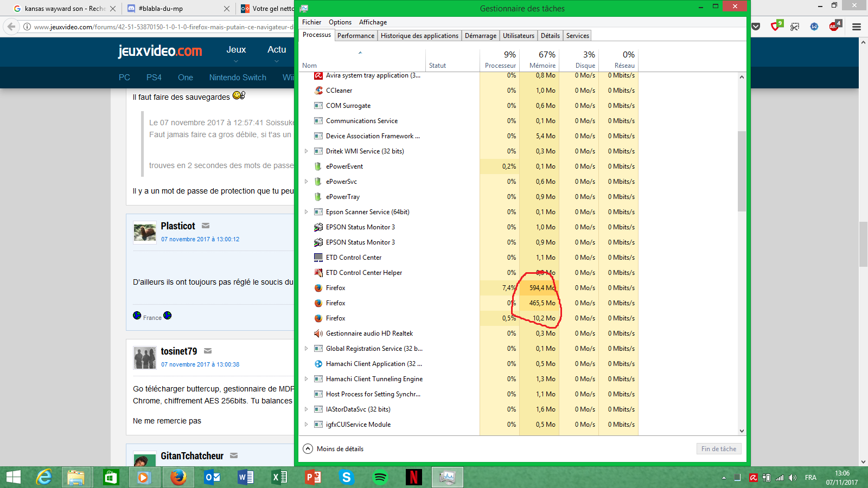The width and height of the screenshot is (868, 488).
Task: Open the browser hamburger menu
Action: pos(857,27)
